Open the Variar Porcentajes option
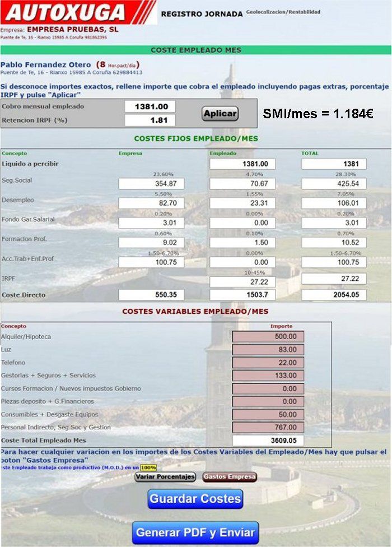This screenshot has width=392, height=547. (165, 476)
